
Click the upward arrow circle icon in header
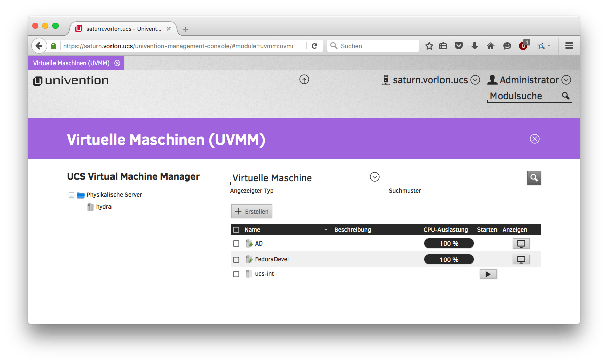[304, 80]
